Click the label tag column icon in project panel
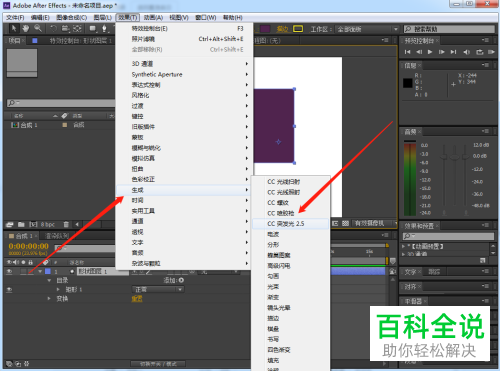 pos(64,116)
